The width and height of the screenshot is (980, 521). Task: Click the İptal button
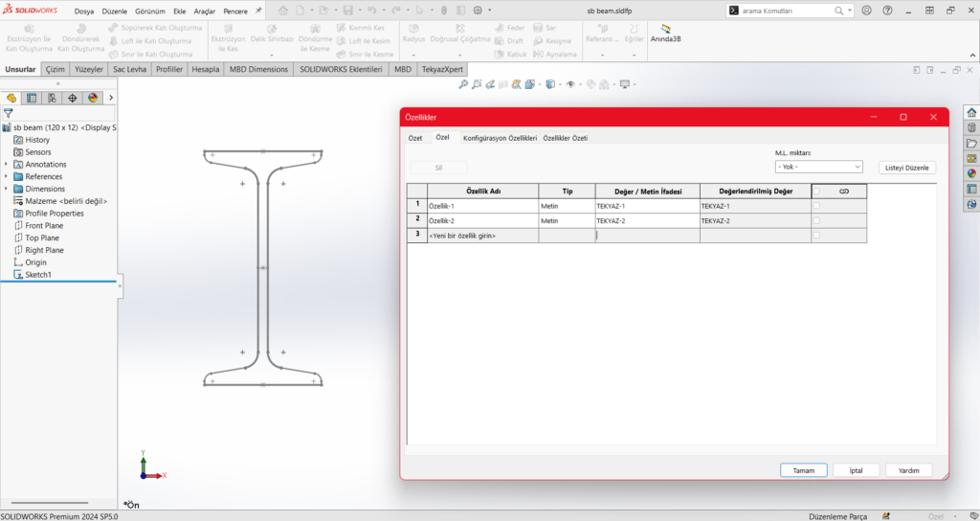coord(857,470)
